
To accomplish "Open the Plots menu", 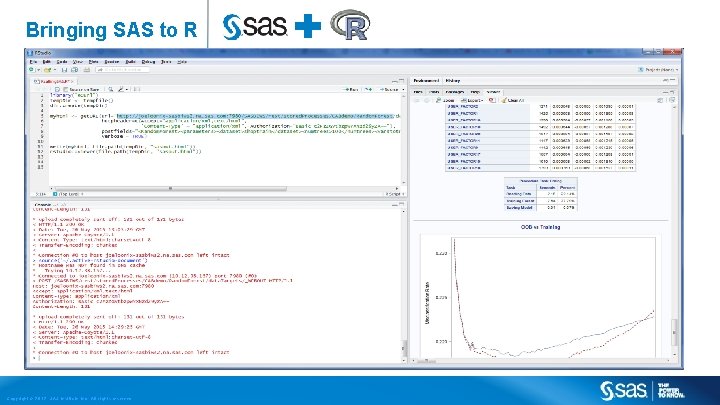I will pyautogui.click(x=94, y=62).
